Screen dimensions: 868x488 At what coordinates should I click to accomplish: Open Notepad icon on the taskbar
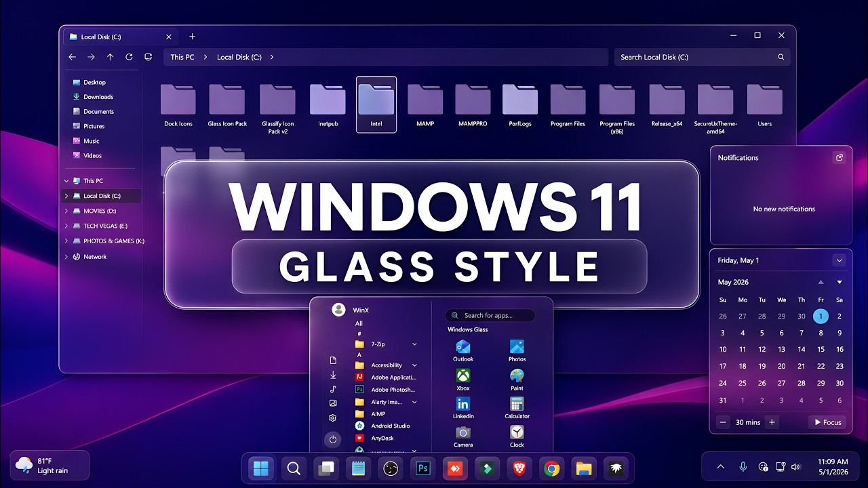pos(358,468)
